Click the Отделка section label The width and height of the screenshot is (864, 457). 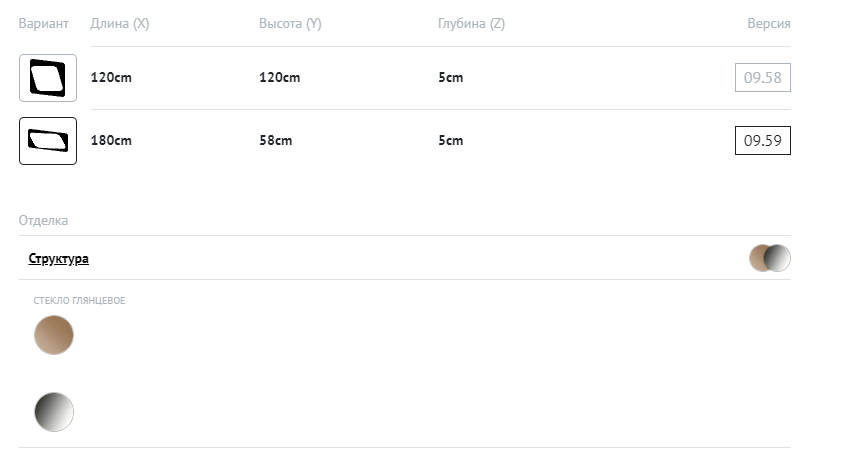(43, 221)
